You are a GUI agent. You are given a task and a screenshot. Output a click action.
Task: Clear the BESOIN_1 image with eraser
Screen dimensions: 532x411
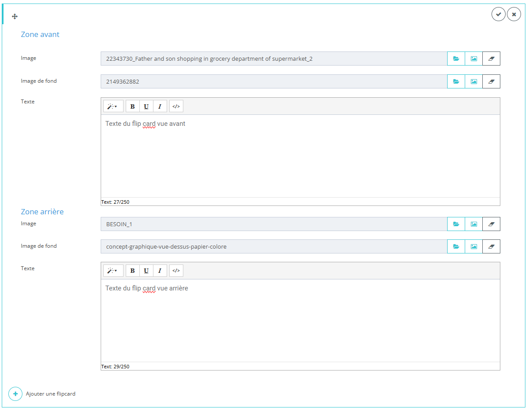coord(491,224)
